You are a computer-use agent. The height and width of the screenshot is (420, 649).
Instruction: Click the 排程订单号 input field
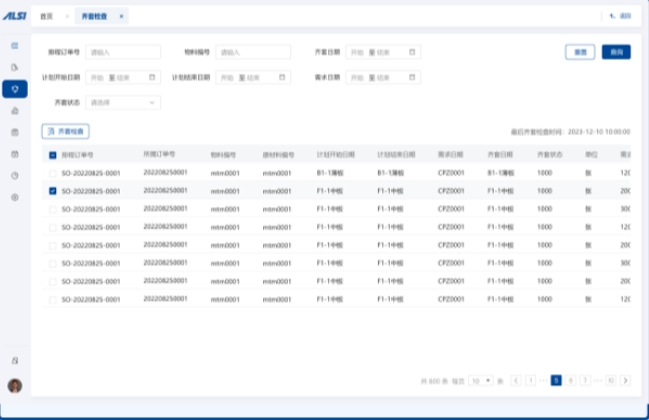tap(123, 52)
